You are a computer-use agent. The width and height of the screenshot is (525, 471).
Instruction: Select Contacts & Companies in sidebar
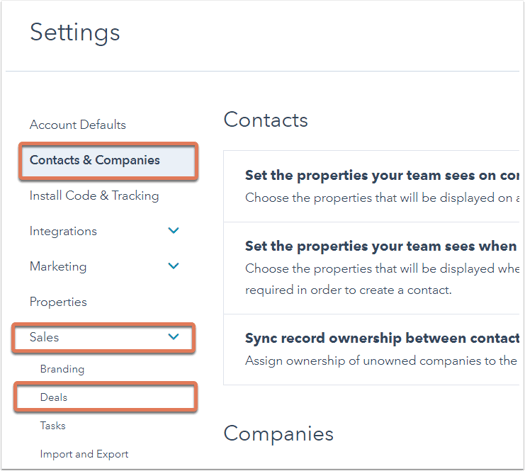click(x=108, y=160)
